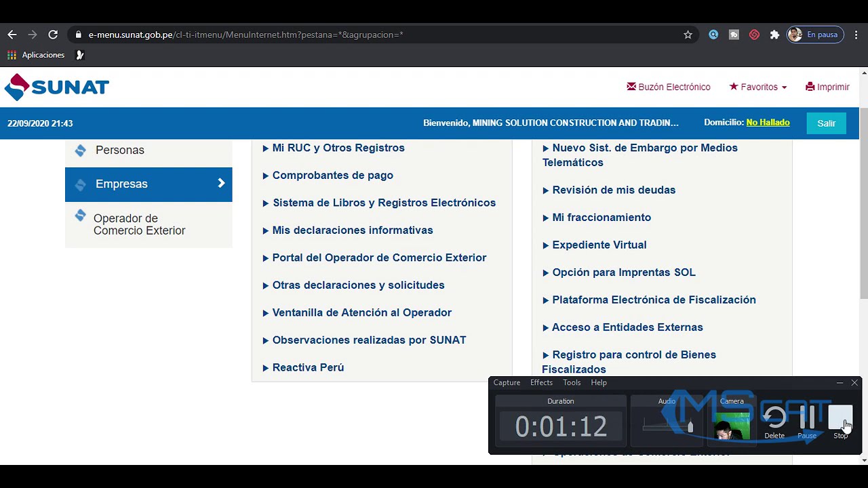868x488 pixels.
Task: Click the browser address bar URL
Action: point(245,35)
